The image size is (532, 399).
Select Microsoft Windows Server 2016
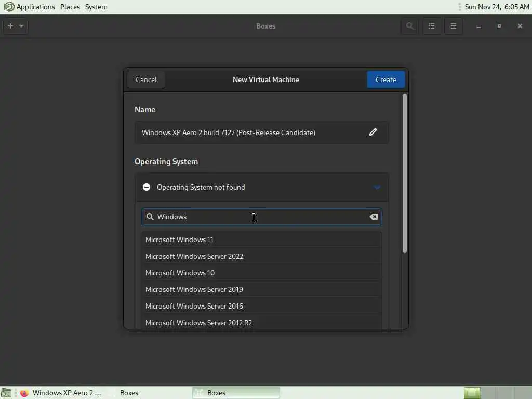tap(262, 306)
